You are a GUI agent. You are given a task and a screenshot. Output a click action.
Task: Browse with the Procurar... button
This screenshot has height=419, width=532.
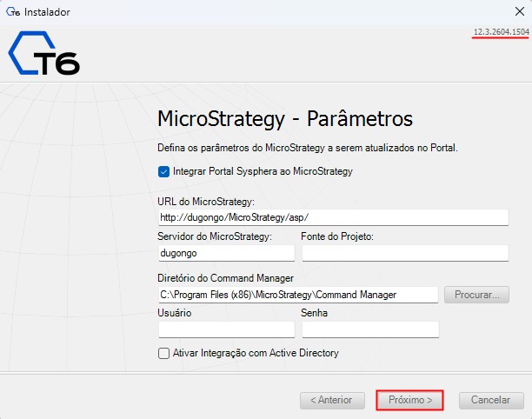tap(476, 295)
